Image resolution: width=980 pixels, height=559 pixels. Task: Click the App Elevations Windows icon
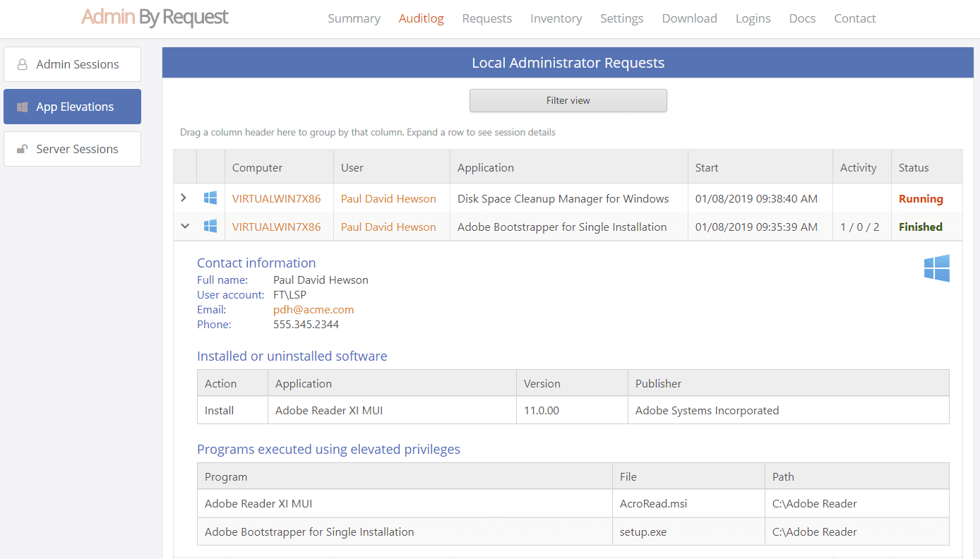point(22,107)
